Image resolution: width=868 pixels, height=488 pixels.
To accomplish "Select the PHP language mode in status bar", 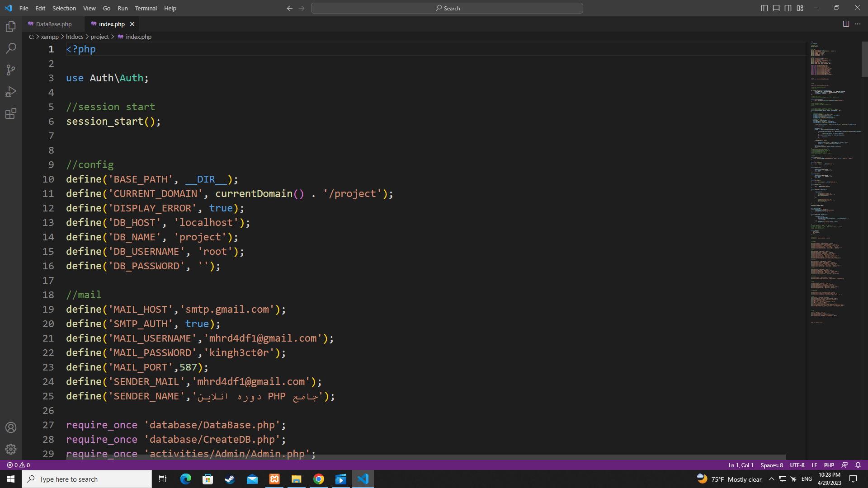I will click(829, 465).
